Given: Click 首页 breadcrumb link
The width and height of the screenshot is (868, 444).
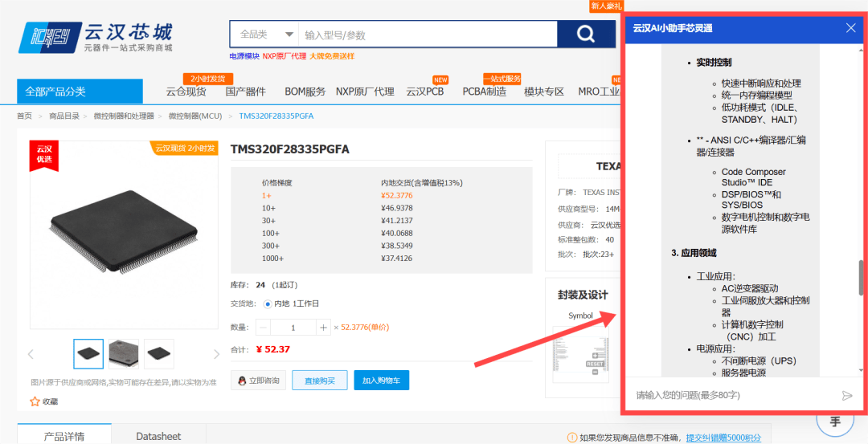Looking at the screenshot, I should point(24,116).
